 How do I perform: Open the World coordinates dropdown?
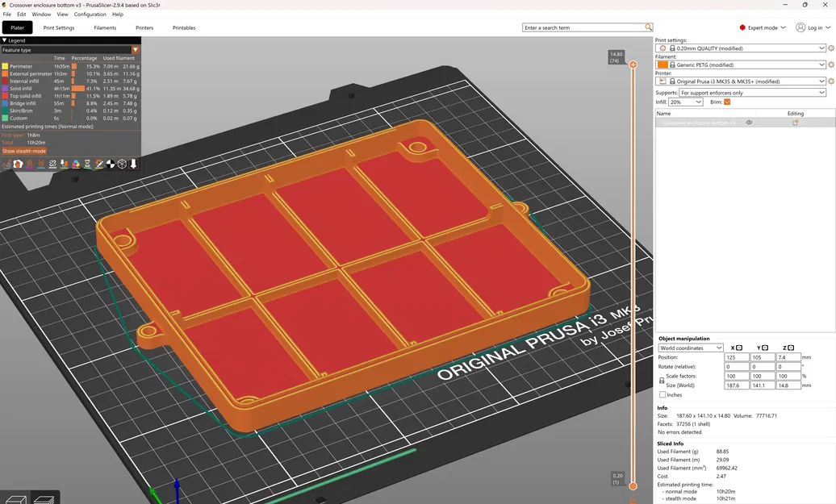pyautogui.click(x=691, y=348)
